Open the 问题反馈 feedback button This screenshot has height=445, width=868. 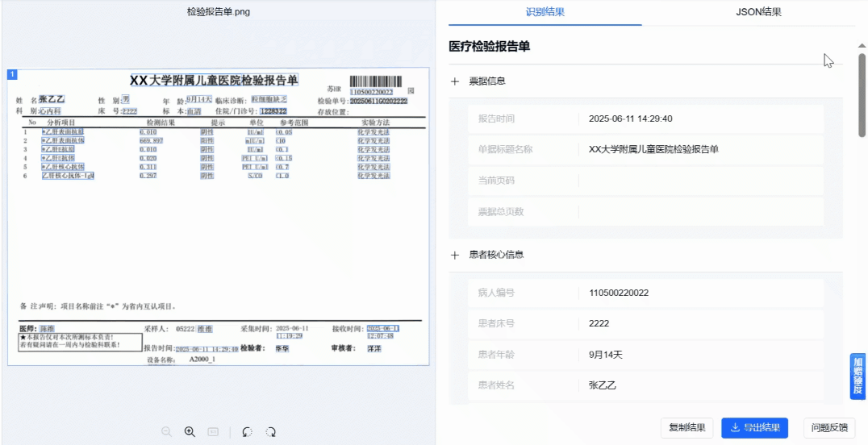829,427
